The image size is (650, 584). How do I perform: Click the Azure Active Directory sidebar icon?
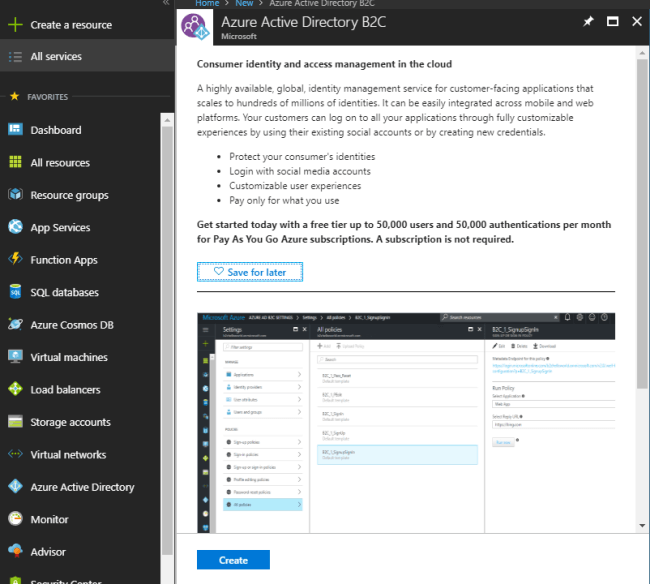(x=15, y=486)
